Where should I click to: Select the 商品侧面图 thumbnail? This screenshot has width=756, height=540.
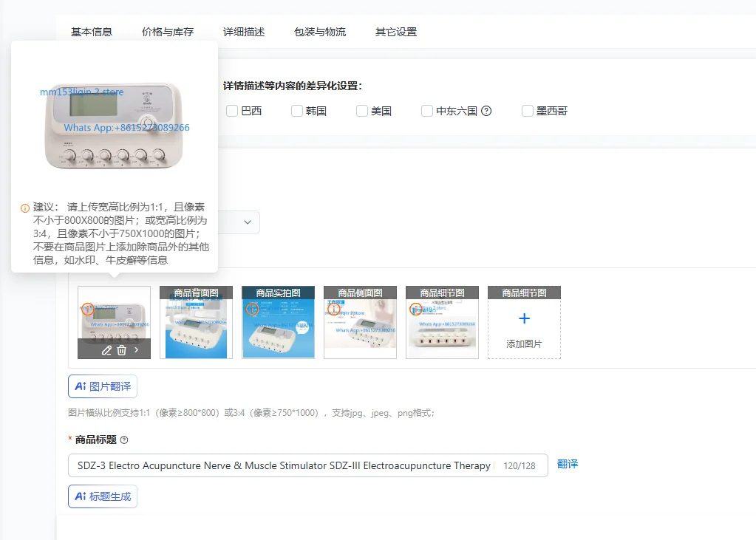(x=360, y=322)
